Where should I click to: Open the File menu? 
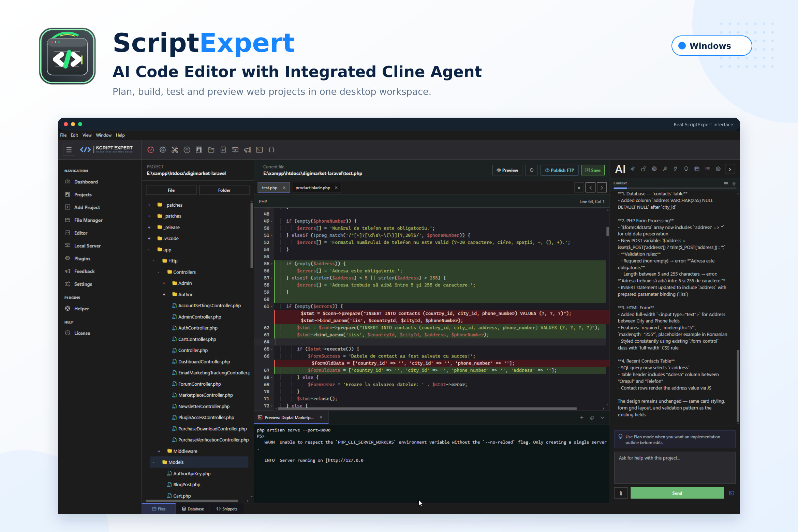[x=63, y=135]
